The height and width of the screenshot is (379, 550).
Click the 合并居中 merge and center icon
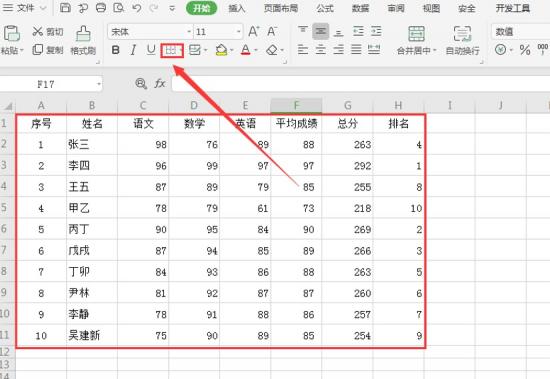(x=416, y=34)
